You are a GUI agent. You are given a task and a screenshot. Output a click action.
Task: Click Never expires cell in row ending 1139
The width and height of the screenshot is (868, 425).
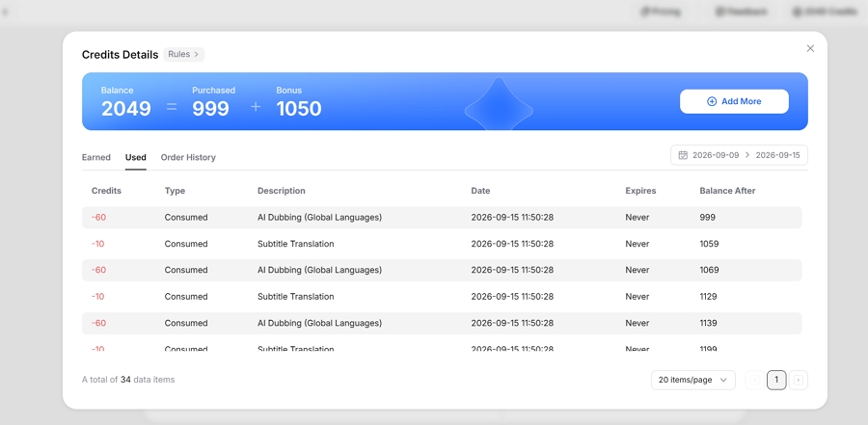[637, 323]
